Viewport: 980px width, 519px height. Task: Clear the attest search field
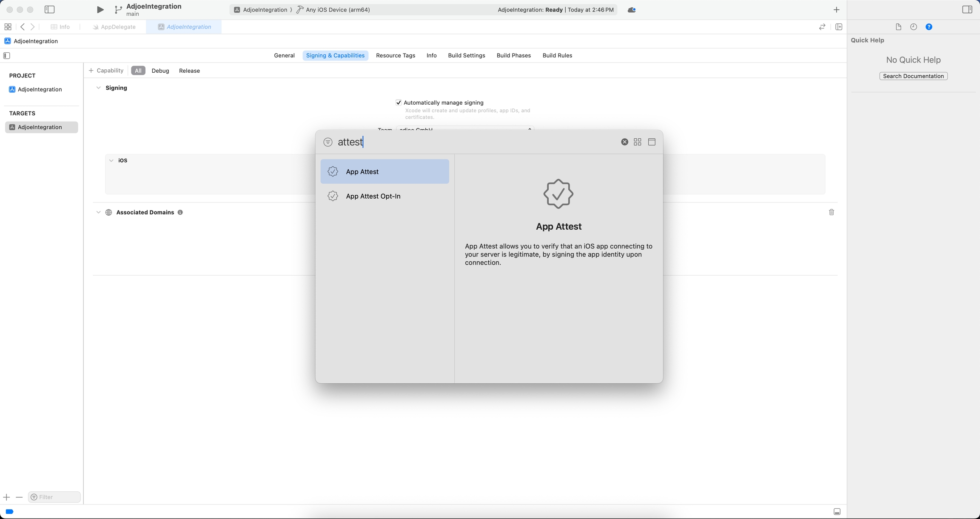tap(624, 142)
